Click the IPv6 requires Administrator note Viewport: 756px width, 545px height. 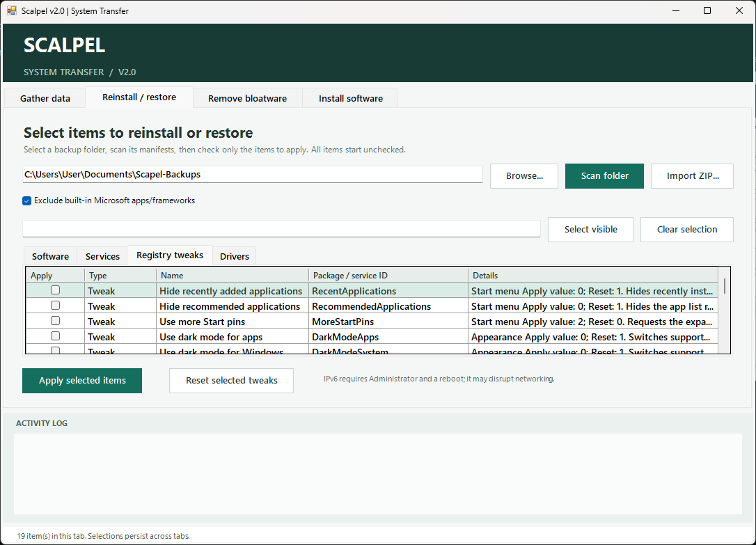pos(439,379)
